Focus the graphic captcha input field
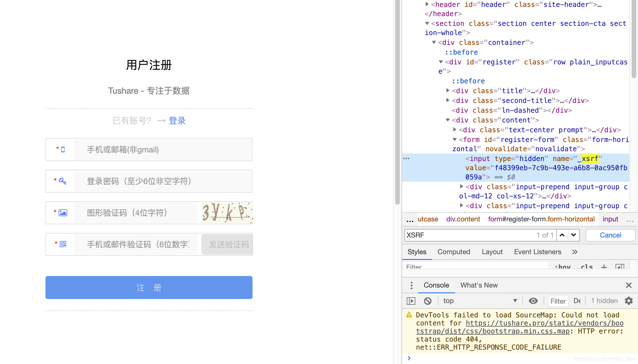 click(x=136, y=213)
